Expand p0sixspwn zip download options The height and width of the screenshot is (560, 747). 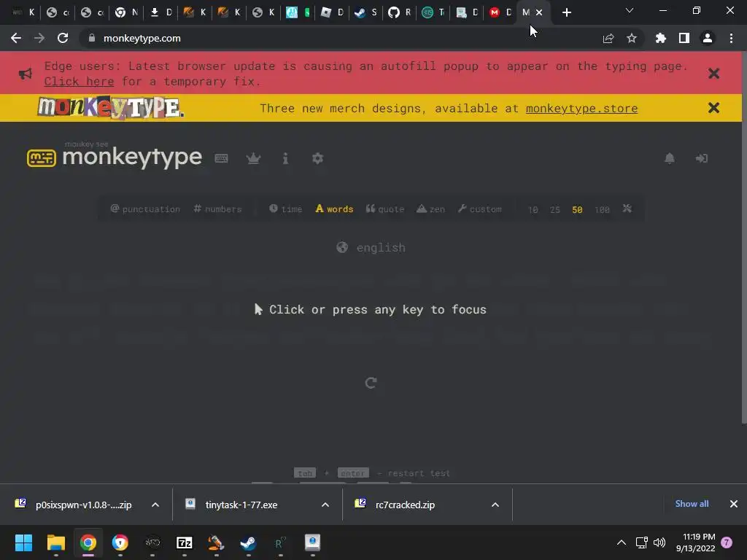155,505
